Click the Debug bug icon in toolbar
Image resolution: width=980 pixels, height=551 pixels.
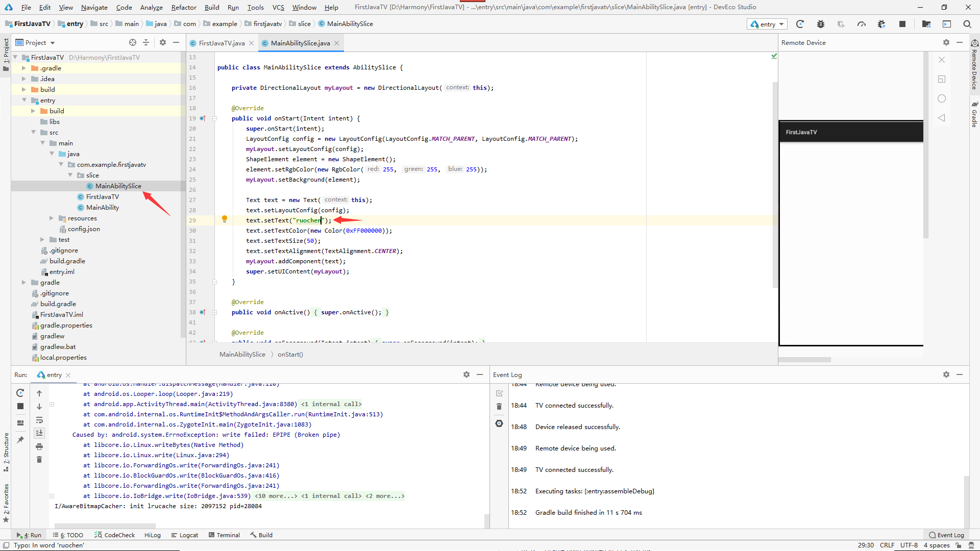click(x=820, y=24)
